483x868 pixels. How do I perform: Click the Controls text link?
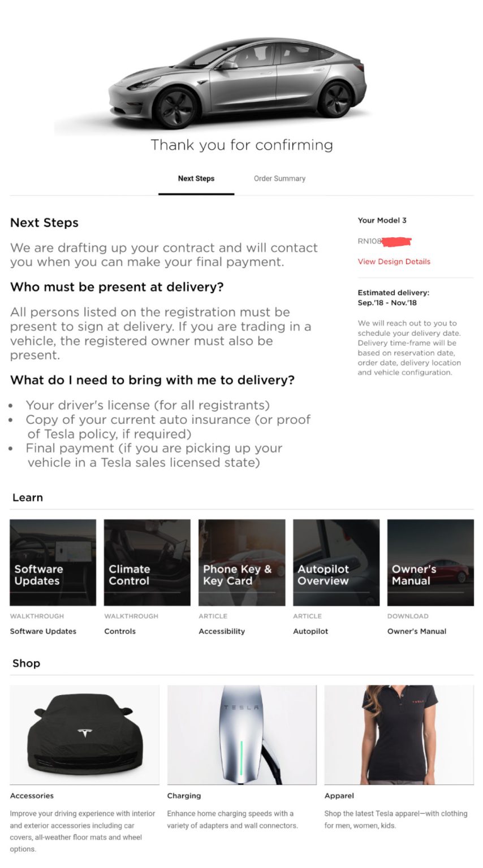120,631
